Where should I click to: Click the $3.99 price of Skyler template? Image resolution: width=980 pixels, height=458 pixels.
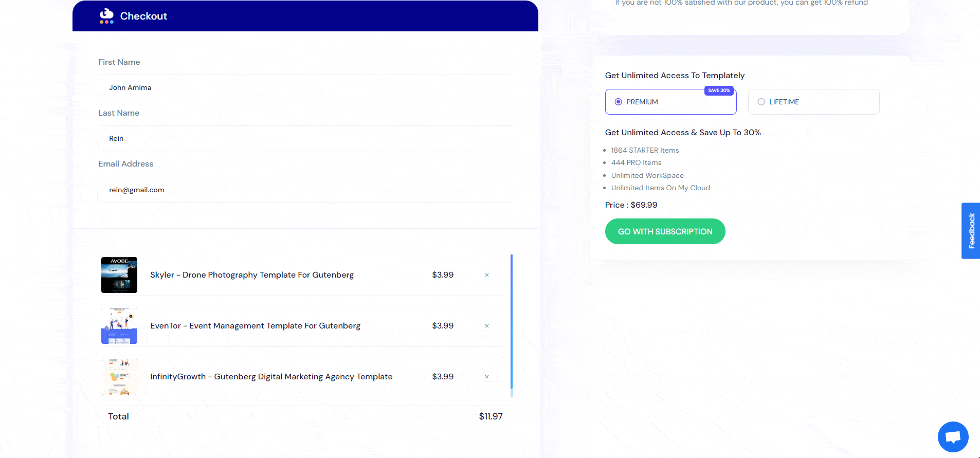click(x=443, y=275)
